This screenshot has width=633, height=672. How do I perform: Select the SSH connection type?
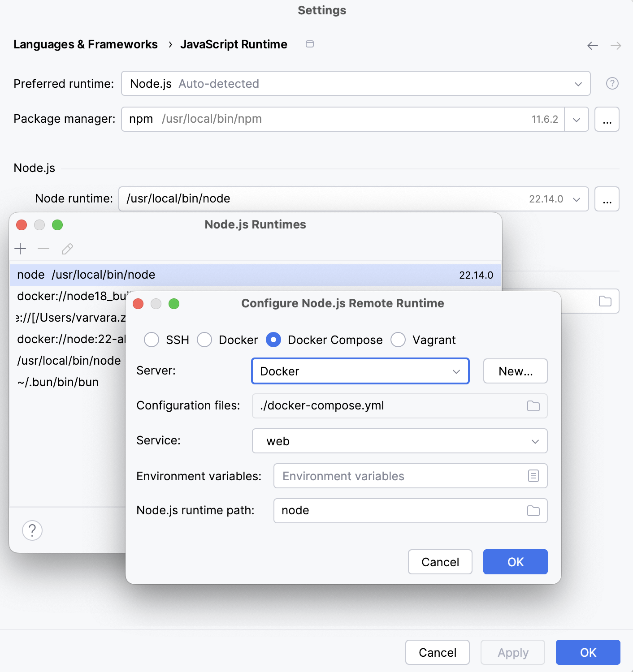152,340
